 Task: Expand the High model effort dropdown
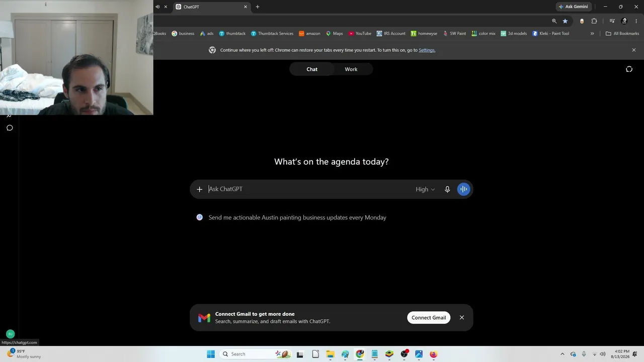click(x=425, y=189)
